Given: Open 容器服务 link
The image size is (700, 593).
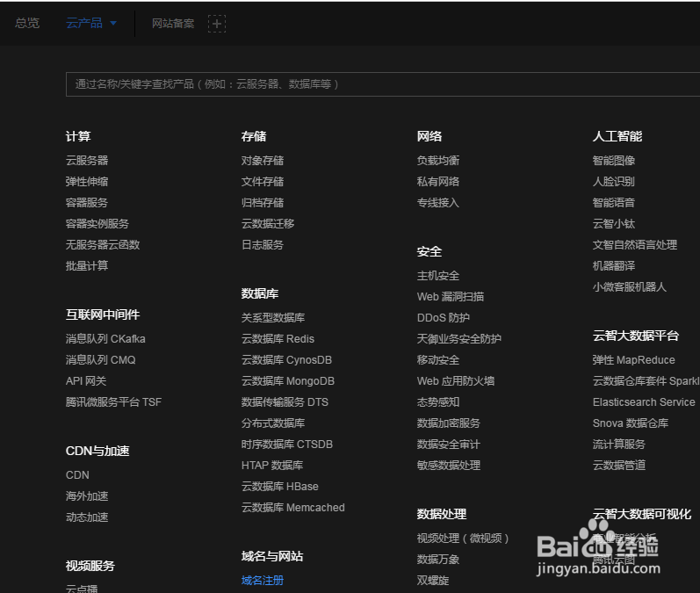Looking at the screenshot, I should tap(87, 202).
